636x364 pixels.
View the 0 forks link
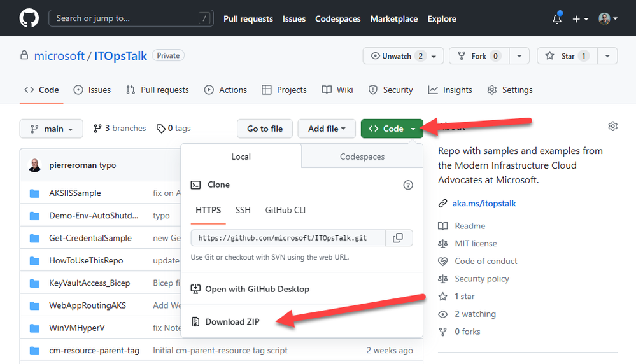tap(467, 332)
